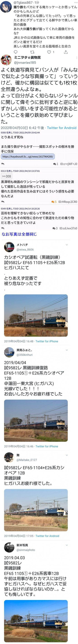Click reply arrow on forum post 0313
78x644 pixels.
pos(3,201)
